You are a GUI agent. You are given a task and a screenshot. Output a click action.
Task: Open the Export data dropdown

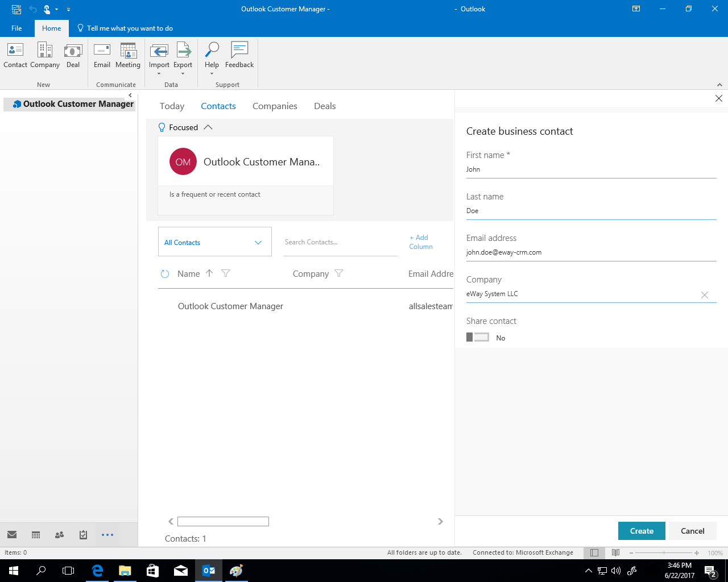[183, 59]
